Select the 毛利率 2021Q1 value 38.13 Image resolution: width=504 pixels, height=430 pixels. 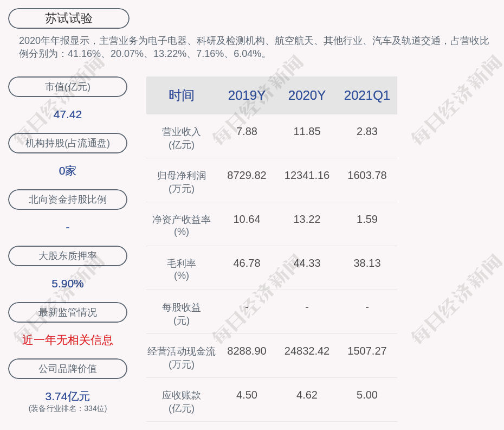(x=367, y=264)
